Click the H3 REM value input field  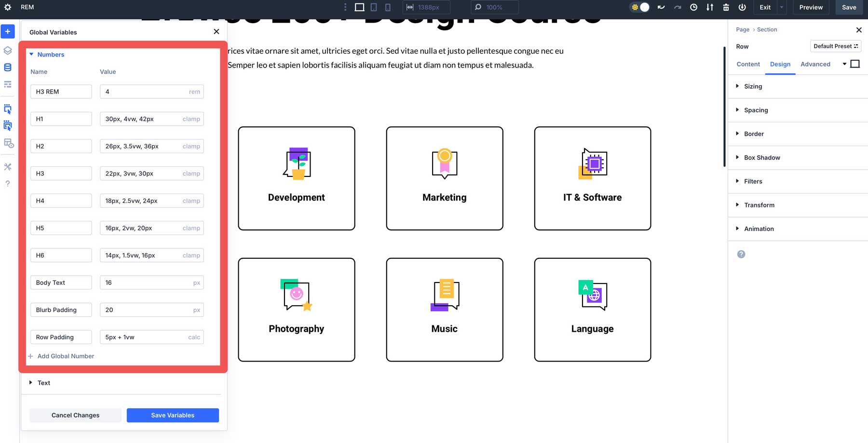coord(145,92)
